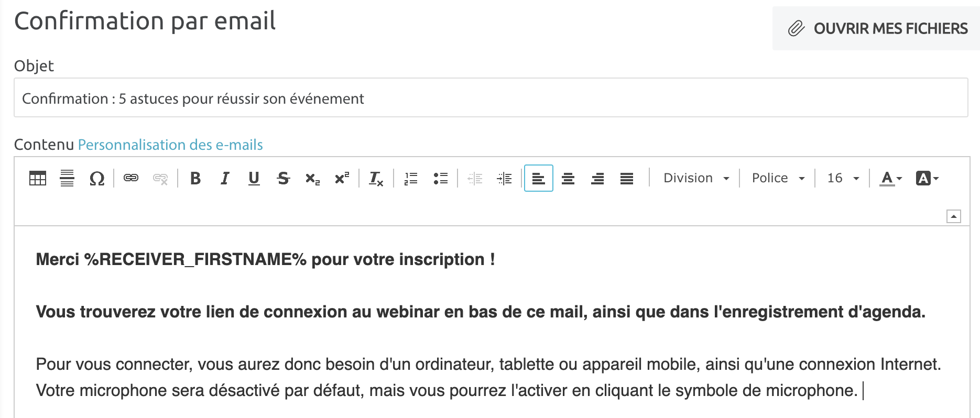Click the OUVRIR MES FICHIERS button
Screen dimensions: 980x418
coord(877,28)
